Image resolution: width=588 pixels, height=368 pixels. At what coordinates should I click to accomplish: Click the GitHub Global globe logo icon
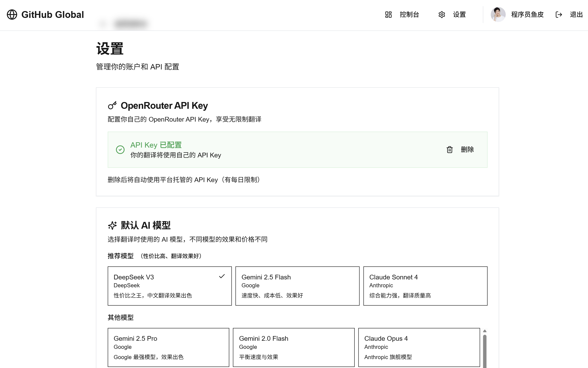(x=12, y=15)
